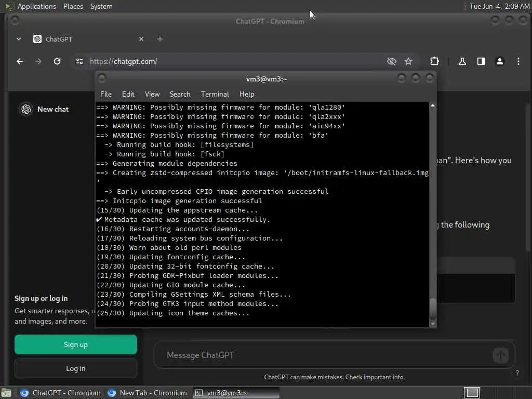The width and height of the screenshot is (532, 399).
Task: Open site information icon in address bar
Action: point(79,61)
